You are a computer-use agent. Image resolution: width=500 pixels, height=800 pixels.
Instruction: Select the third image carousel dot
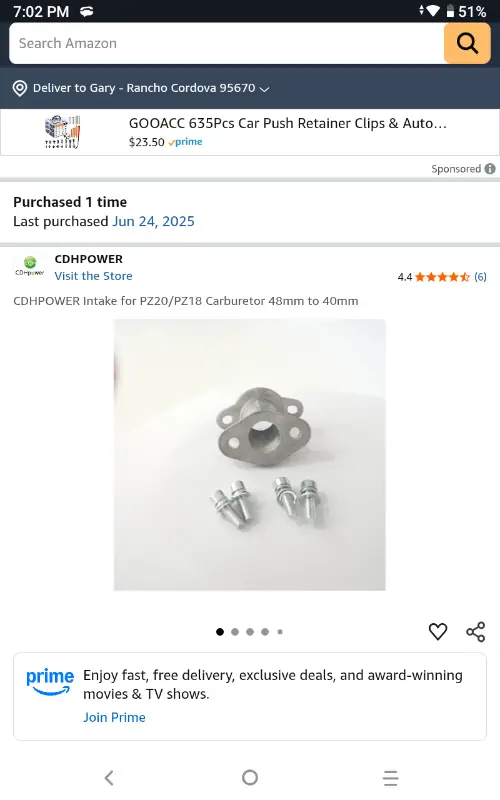pos(250,632)
